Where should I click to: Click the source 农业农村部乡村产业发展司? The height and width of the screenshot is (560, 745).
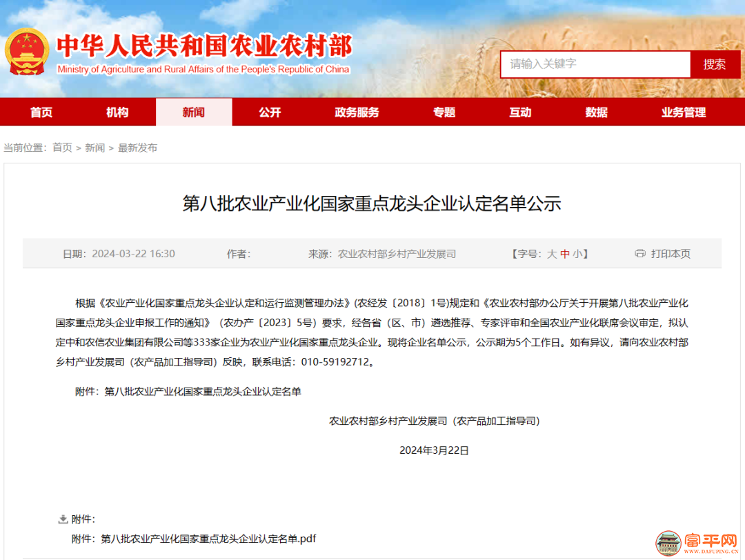click(397, 254)
